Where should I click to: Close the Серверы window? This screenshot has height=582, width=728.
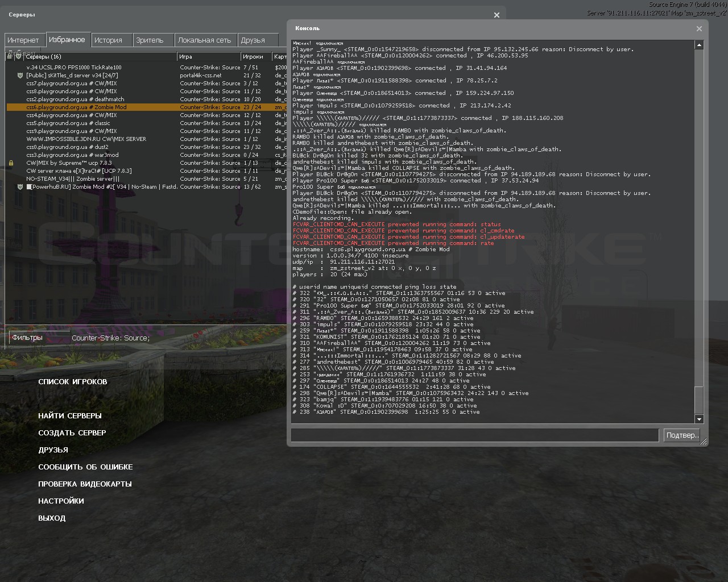tap(497, 15)
